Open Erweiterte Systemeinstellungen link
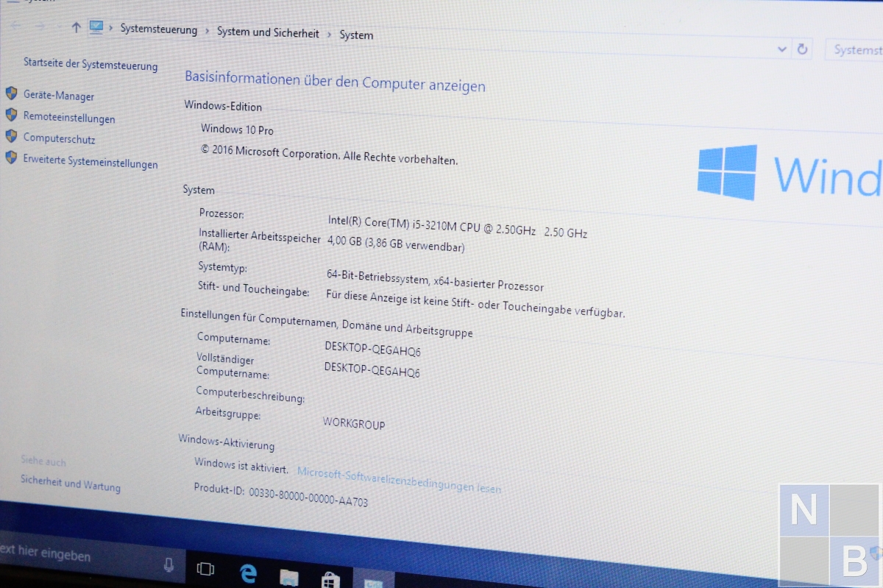This screenshot has width=883, height=588. click(91, 161)
